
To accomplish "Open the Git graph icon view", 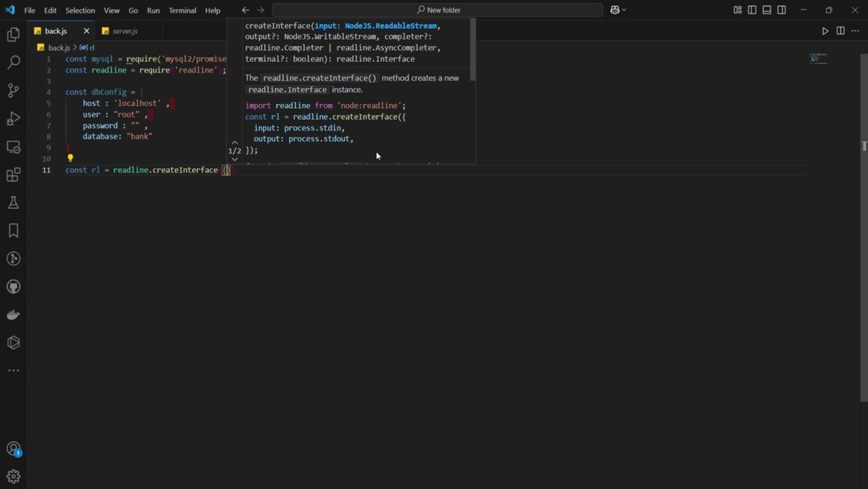I will pos(13,259).
